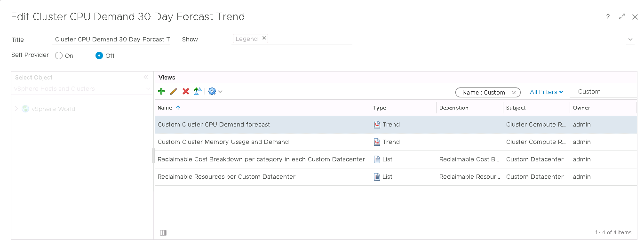Click the green plus add view icon
Image resolution: width=644 pixels, height=246 pixels.
point(161,92)
